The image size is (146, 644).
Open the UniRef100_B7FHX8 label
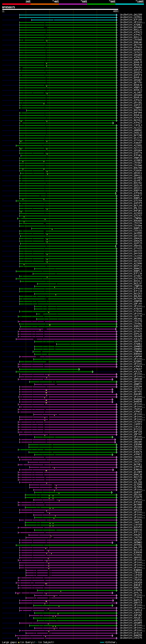pos(131,502)
